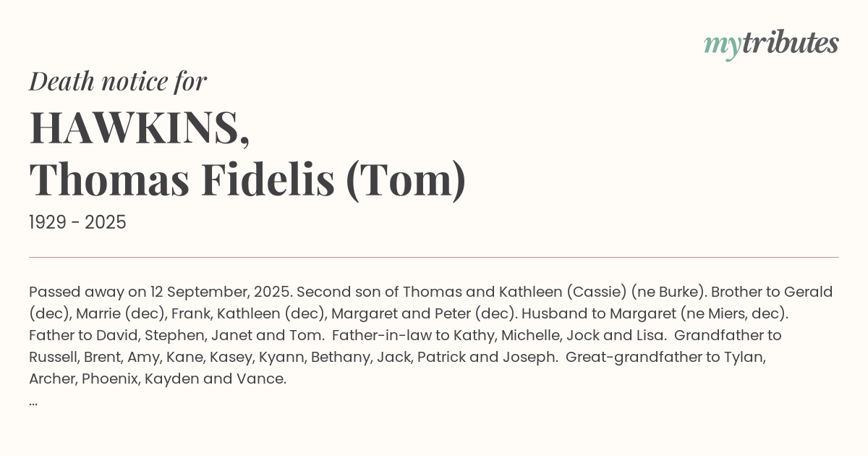Expand the truncated text ellipsis
This screenshot has width=868, height=456.
click(33, 400)
